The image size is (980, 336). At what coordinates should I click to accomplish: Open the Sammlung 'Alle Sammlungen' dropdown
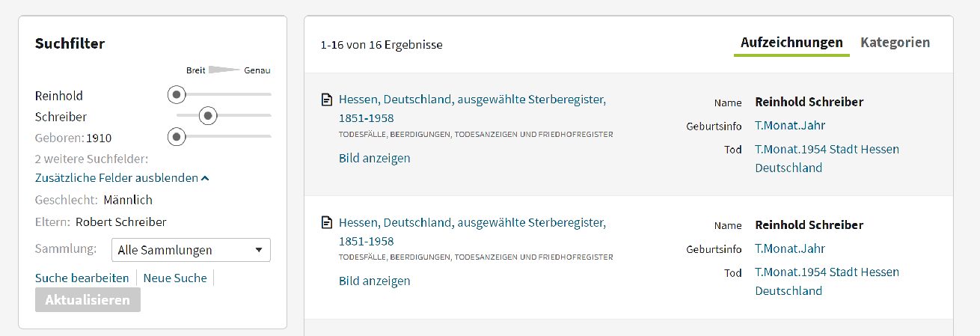(x=191, y=250)
